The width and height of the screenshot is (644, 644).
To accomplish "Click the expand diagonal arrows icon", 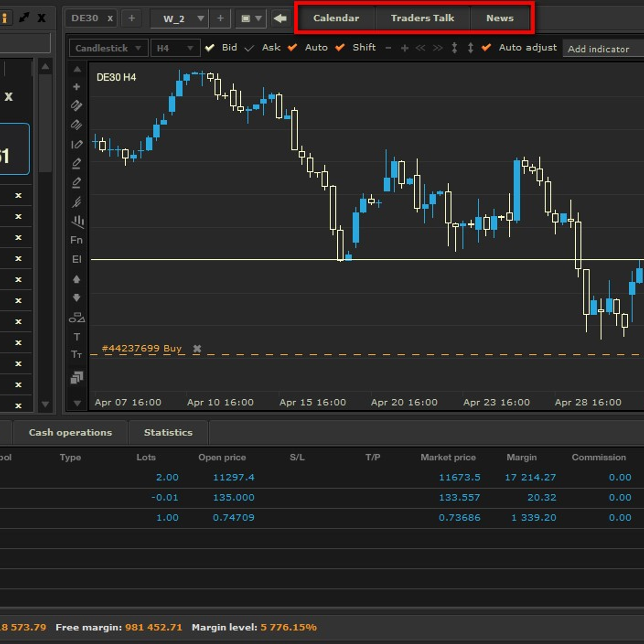I will click(x=24, y=17).
